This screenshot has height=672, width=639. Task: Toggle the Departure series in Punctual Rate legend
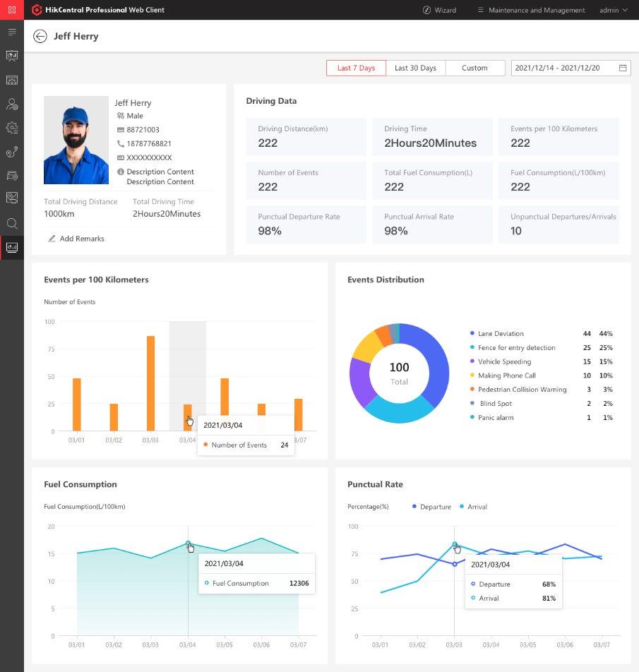431,507
